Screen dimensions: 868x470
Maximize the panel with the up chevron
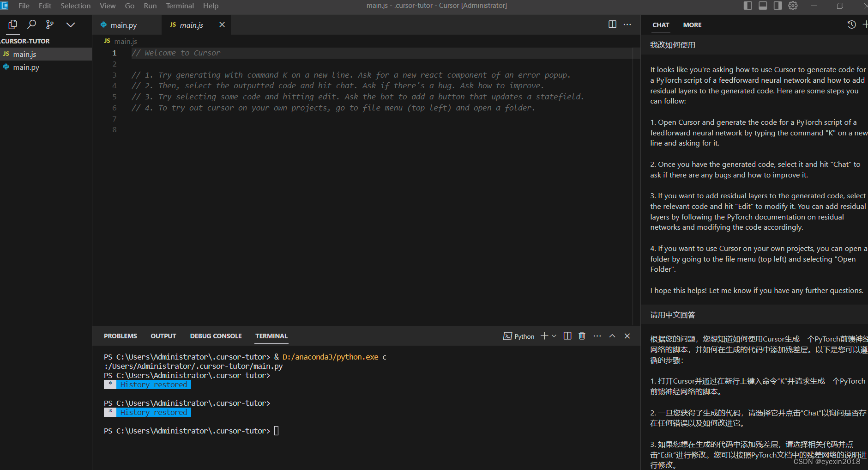(x=612, y=336)
